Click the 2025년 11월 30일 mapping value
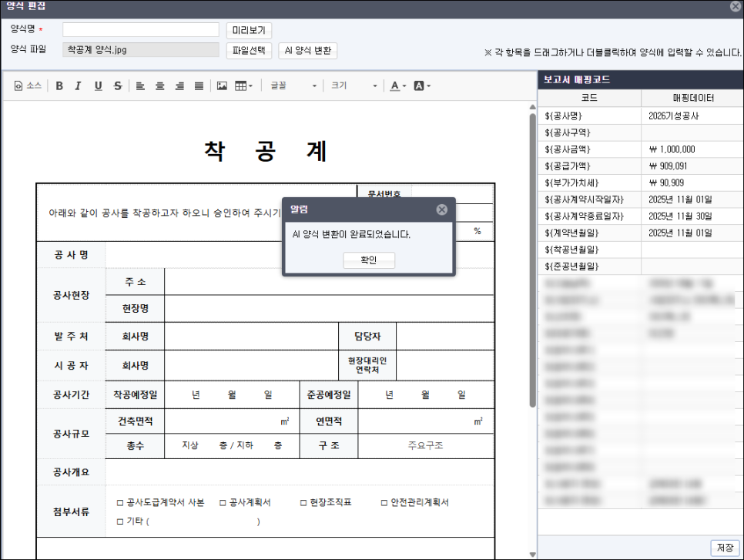Image resolution: width=744 pixels, height=560 pixels. pos(680,216)
